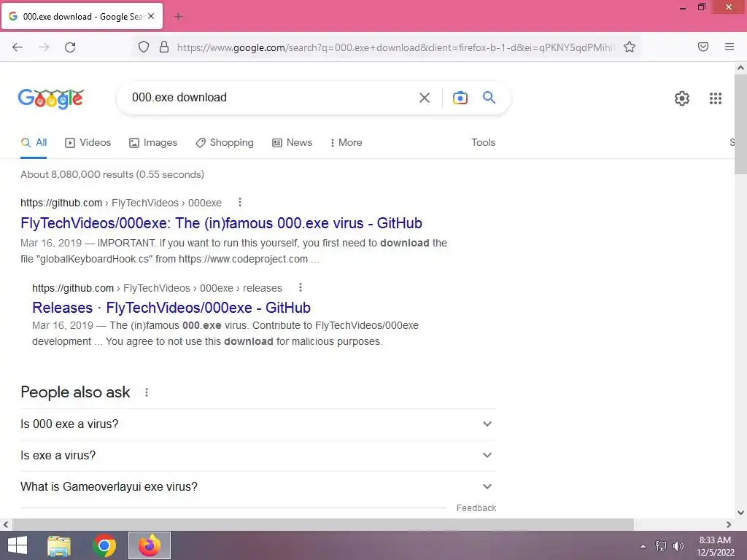The width and height of the screenshot is (747, 560).
Task: Click the browser address bar URL
Action: pyautogui.click(x=395, y=47)
